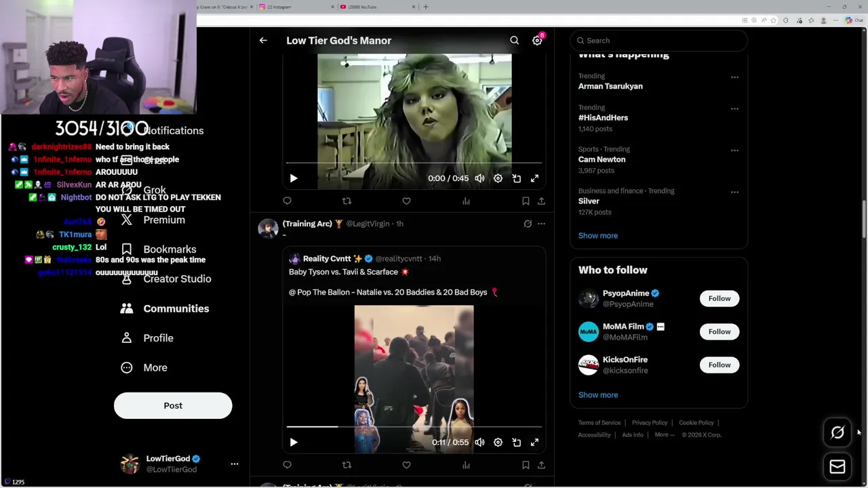The height and width of the screenshot is (488, 868).
Task: Play the Baby Tyson video at 0:11 / 0:55
Action: click(x=294, y=442)
